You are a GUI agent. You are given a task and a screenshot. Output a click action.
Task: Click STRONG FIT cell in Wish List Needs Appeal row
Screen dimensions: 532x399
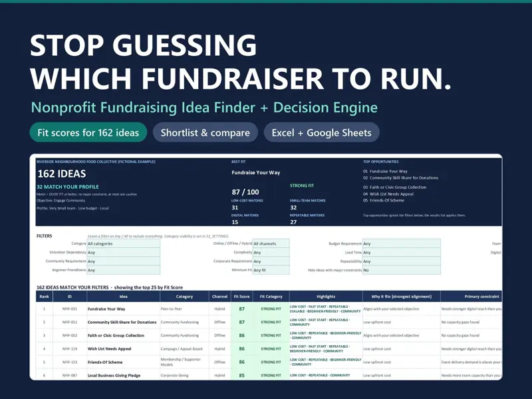coord(271,348)
